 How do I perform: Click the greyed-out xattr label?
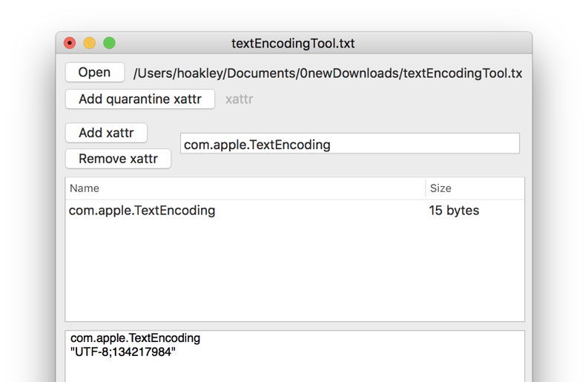pyautogui.click(x=239, y=99)
